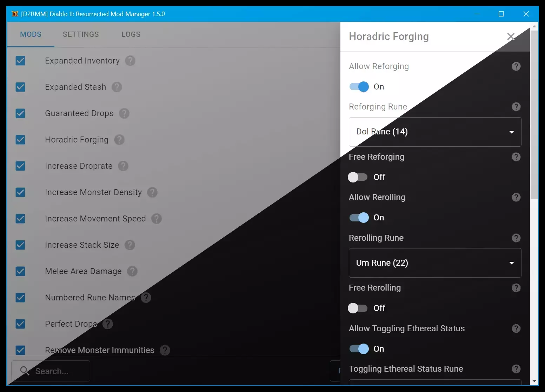Click the settings panel vertical scrollbar thumb
Screen dimensions: 545x392
pyautogui.click(x=534, y=115)
